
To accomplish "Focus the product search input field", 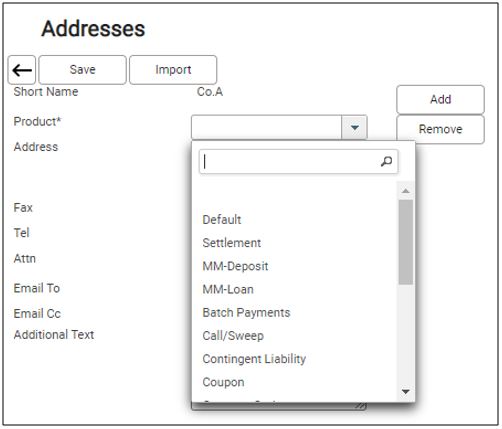I will [x=298, y=162].
